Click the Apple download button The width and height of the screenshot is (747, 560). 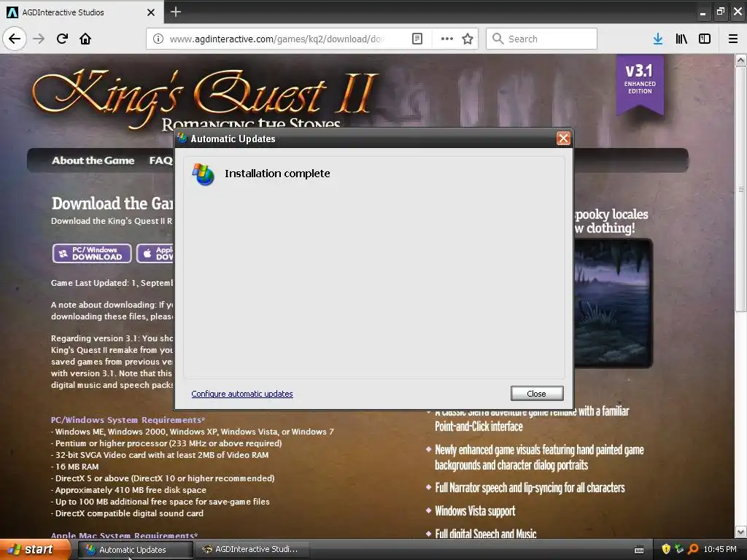coord(155,253)
